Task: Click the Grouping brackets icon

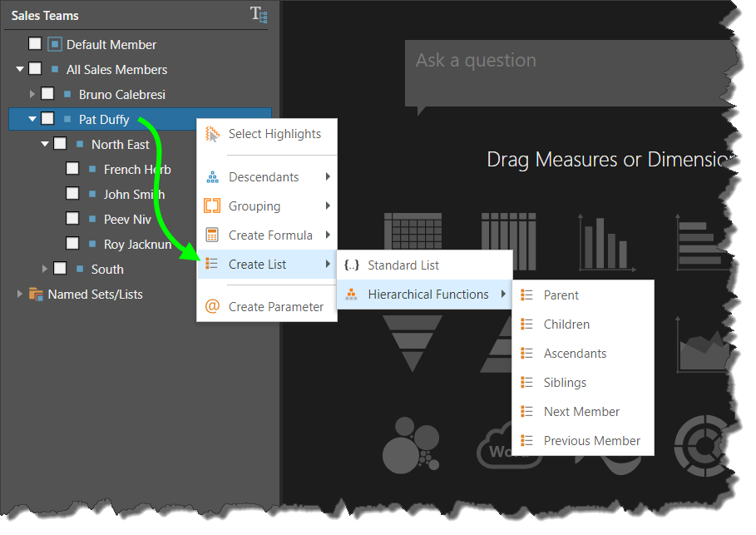Action: 212,206
